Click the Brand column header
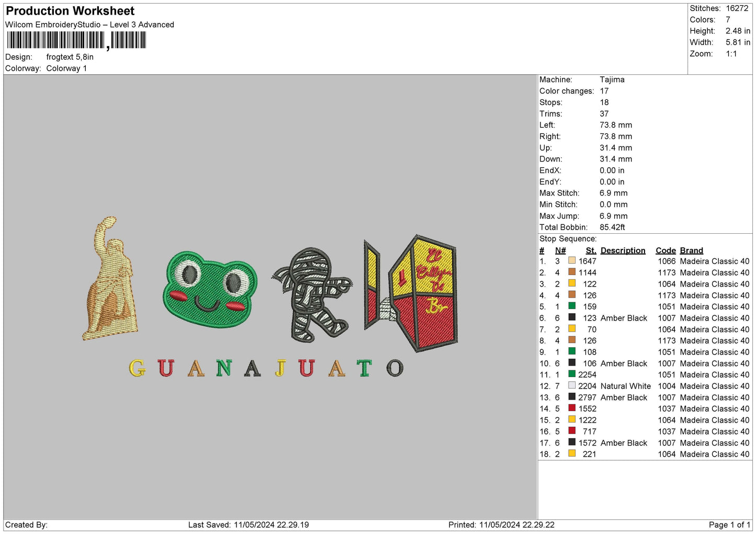756x534 pixels. 691,251
